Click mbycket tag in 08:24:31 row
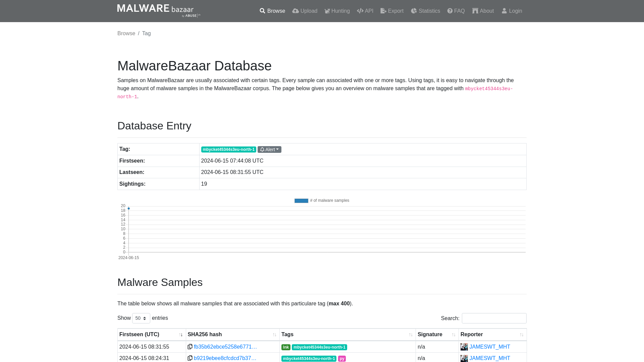The width and height of the screenshot is (644, 362). 309,359
